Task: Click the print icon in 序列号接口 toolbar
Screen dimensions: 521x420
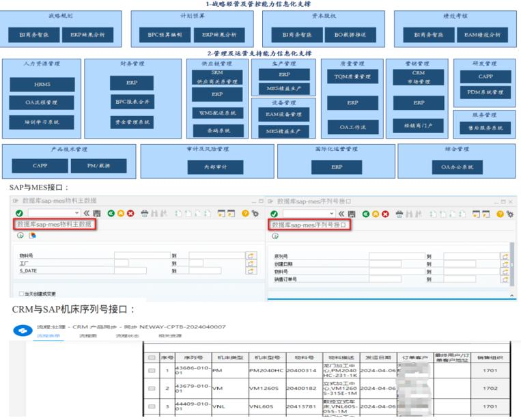Action: [x=400, y=214]
